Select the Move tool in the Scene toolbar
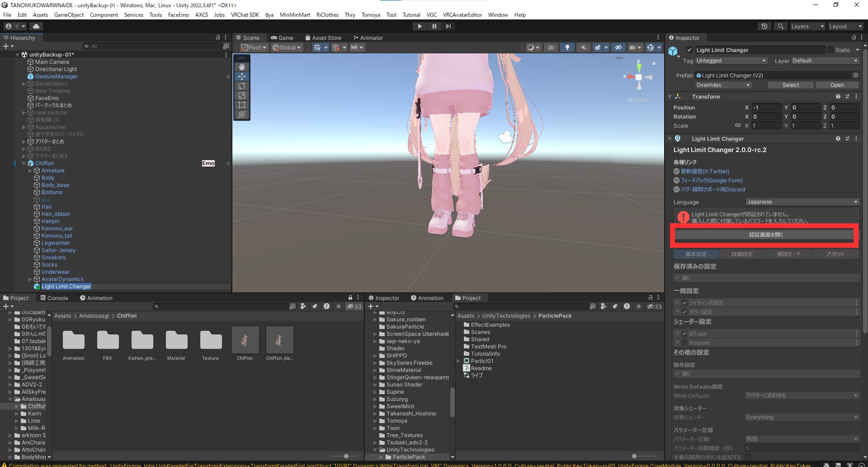The width and height of the screenshot is (868, 467). (242, 76)
